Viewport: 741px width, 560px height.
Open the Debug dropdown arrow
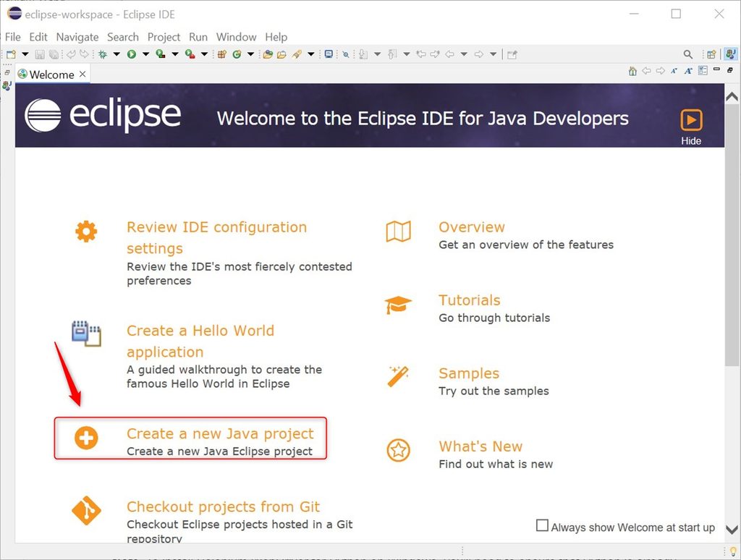click(x=117, y=54)
